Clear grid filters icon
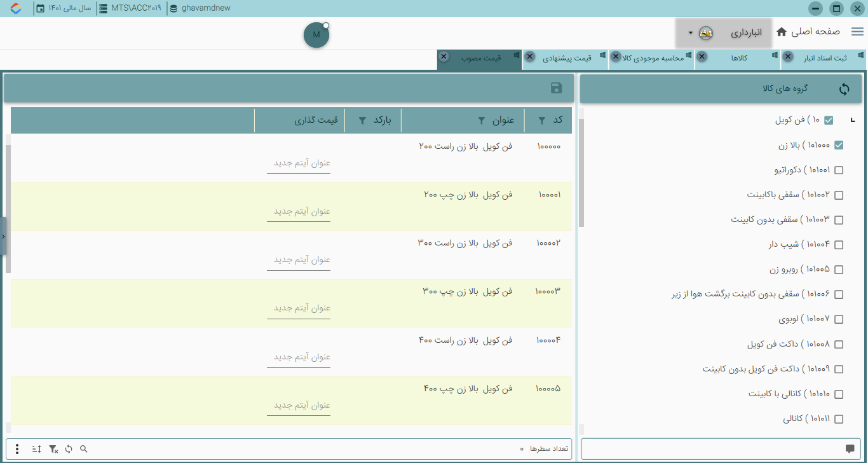The height and width of the screenshot is (463, 868). (x=53, y=449)
